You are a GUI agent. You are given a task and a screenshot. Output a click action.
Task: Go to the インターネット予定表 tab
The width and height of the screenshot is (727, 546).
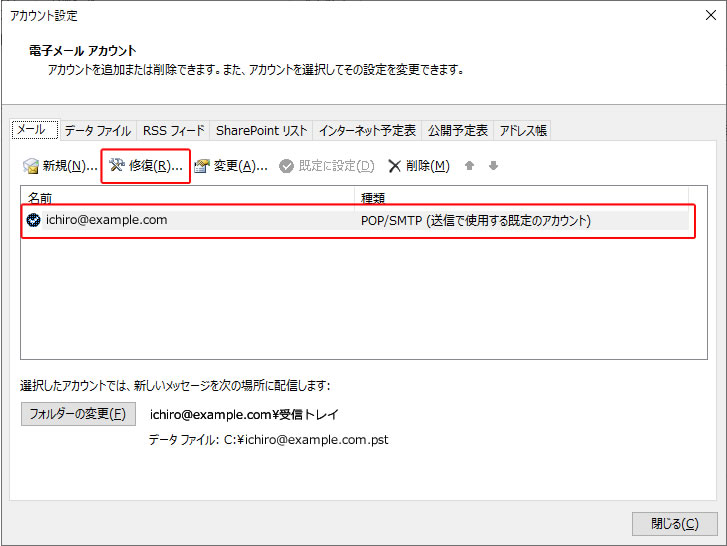367,131
